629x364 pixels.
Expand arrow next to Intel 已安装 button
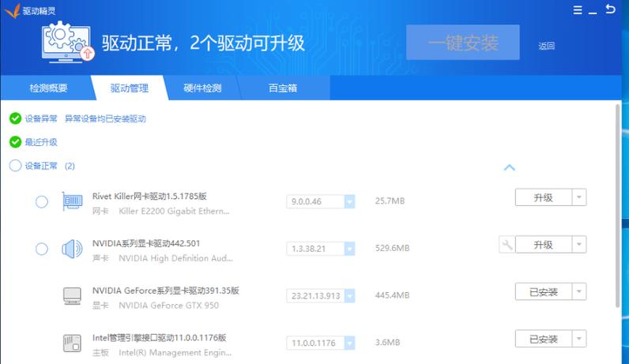click(579, 340)
